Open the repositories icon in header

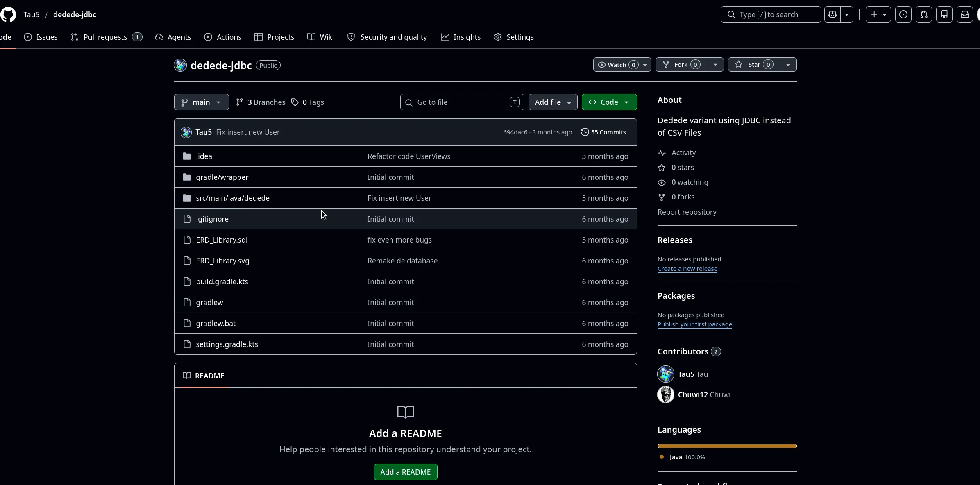coord(944,14)
